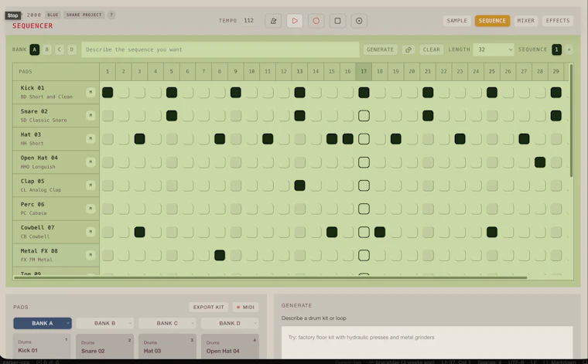This screenshot has width=588, height=364.
Task: Toggle Snare 02 step 5 off
Action: (172, 116)
